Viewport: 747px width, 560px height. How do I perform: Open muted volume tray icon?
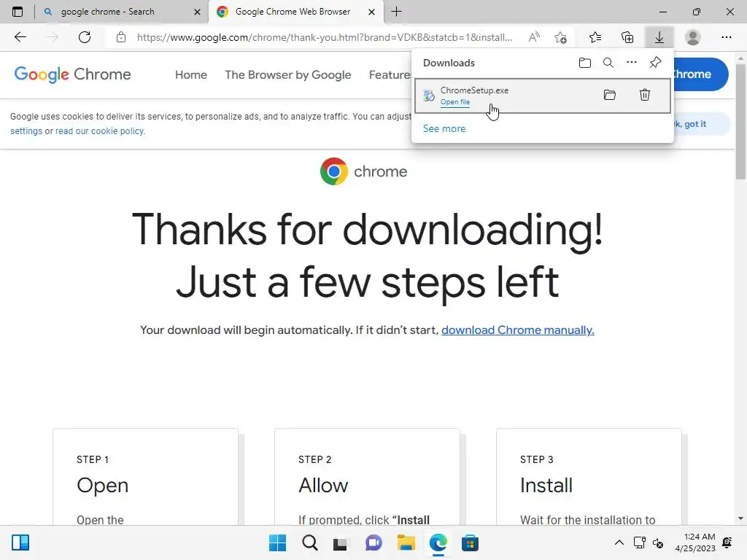point(658,542)
